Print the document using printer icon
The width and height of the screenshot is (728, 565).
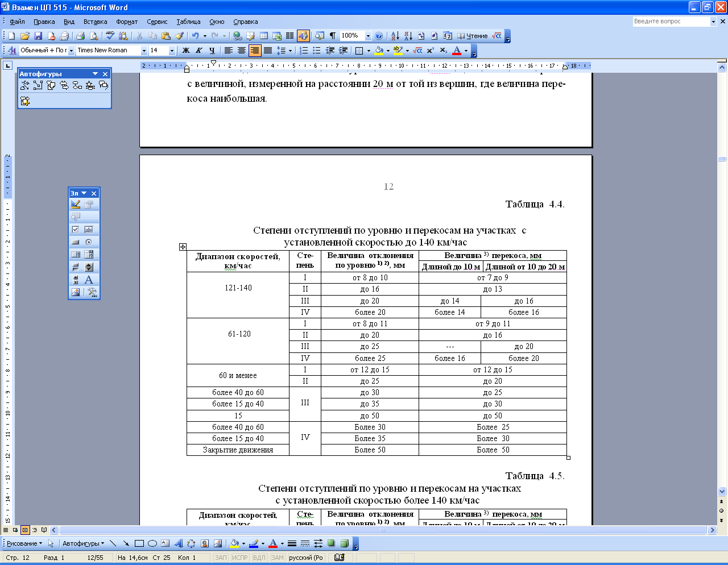[80, 36]
